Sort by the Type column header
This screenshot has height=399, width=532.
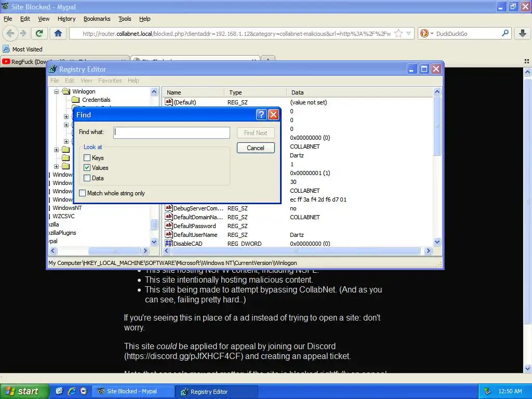click(255, 92)
